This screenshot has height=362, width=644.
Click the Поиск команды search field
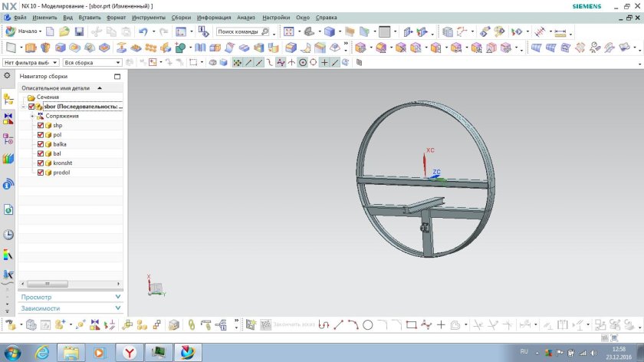click(x=239, y=31)
